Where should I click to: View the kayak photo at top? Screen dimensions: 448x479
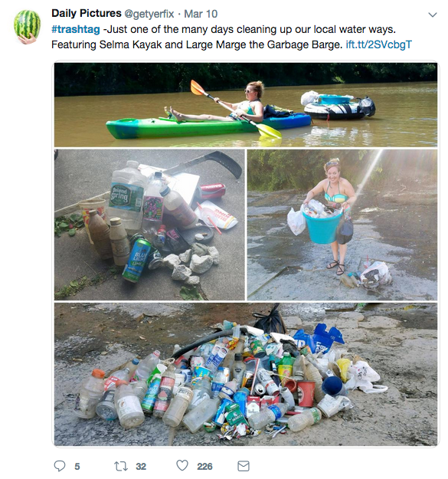coord(246,105)
